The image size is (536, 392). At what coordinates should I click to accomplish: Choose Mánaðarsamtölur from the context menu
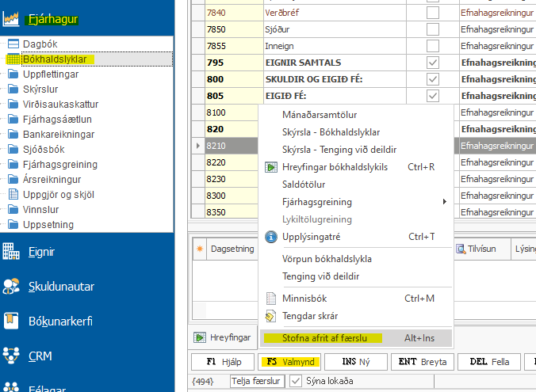[x=320, y=115]
